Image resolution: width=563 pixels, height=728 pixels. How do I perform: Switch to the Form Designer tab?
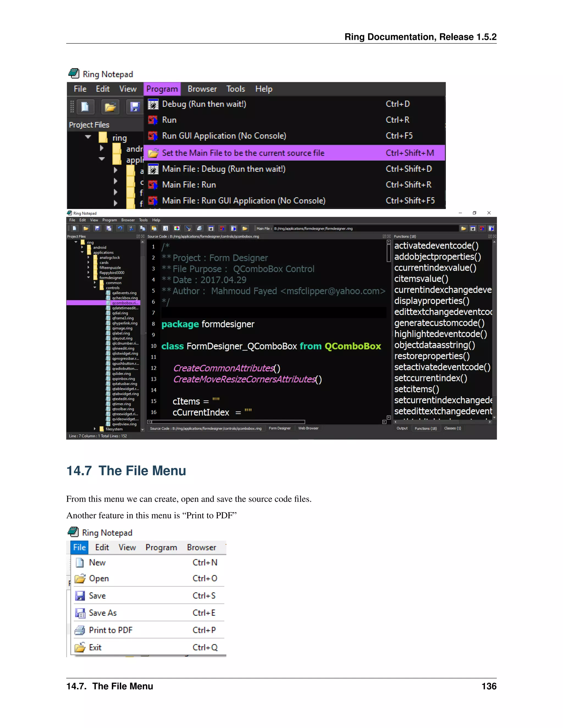point(280,428)
